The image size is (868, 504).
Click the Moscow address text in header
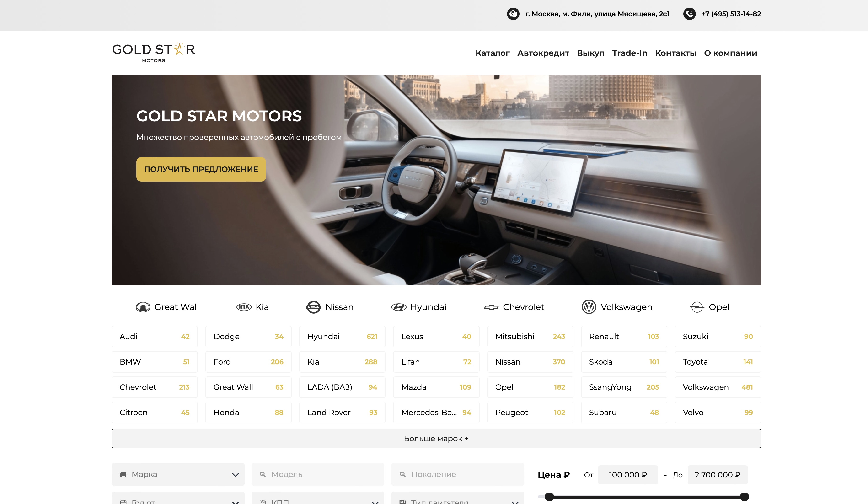coord(597,14)
